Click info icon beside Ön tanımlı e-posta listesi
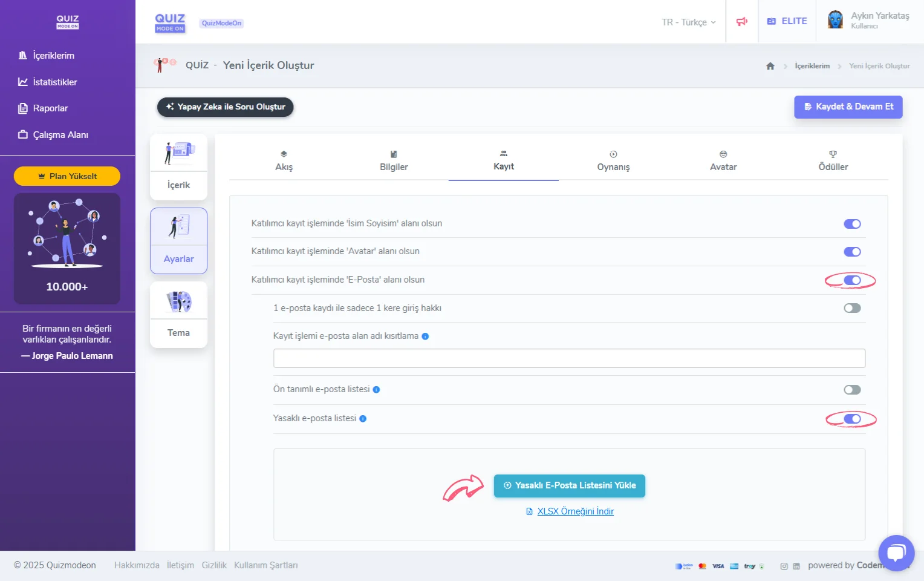 tap(376, 390)
